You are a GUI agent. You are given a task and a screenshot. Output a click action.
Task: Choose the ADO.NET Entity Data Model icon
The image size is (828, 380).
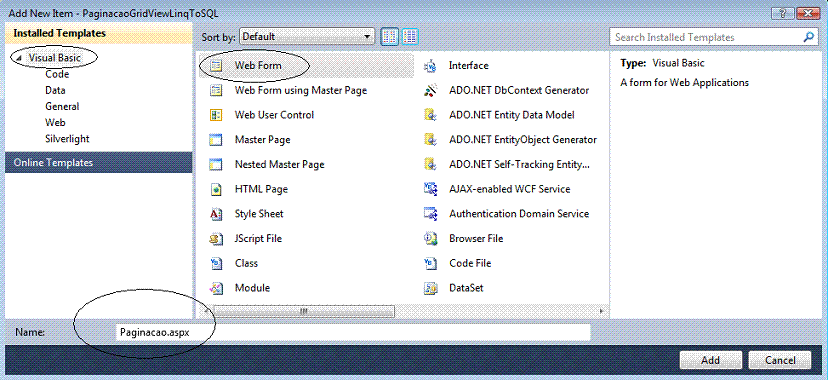(x=430, y=115)
